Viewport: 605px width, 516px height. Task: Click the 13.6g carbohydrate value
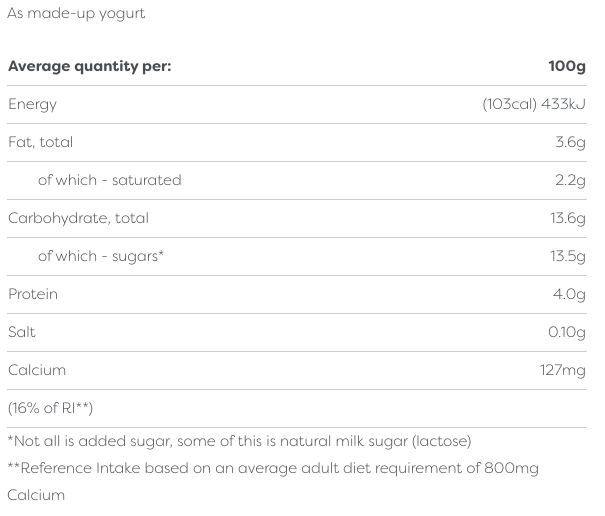pos(567,219)
